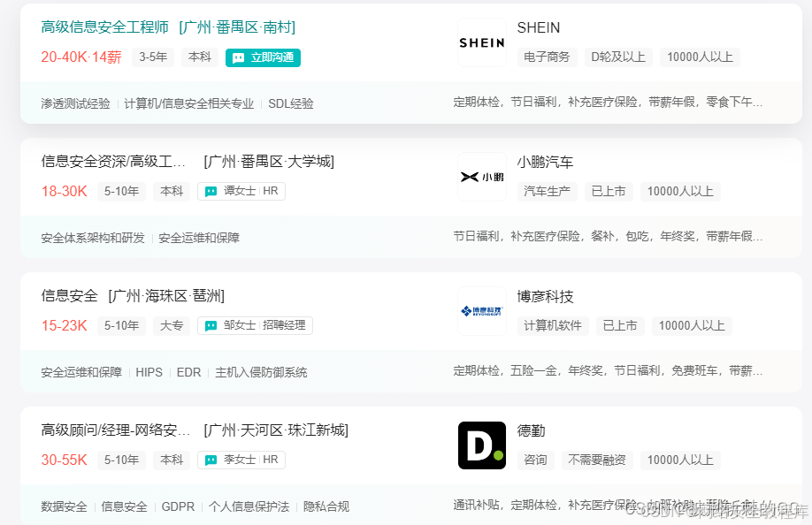
Task: Open the 德勤 company logo
Action: pos(481,445)
